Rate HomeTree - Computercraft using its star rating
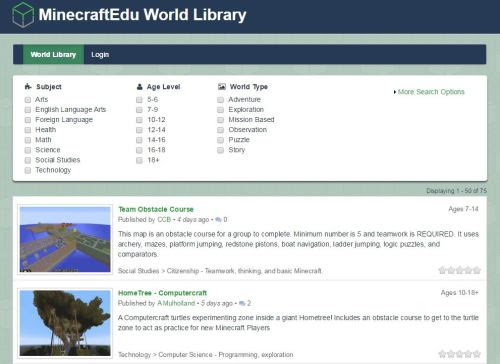The width and height of the screenshot is (500, 364). coord(460,354)
